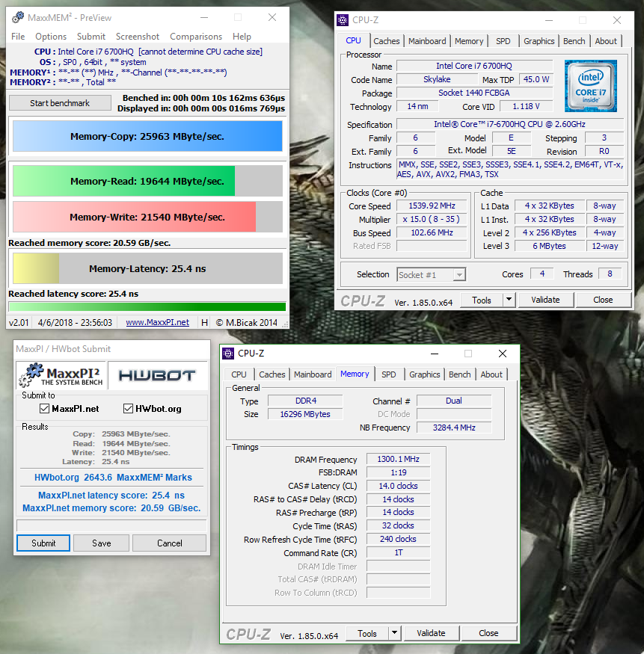This screenshot has height=654, width=644.
Task: Click Submit button in HWbot Submit dialog
Action: click(43, 543)
